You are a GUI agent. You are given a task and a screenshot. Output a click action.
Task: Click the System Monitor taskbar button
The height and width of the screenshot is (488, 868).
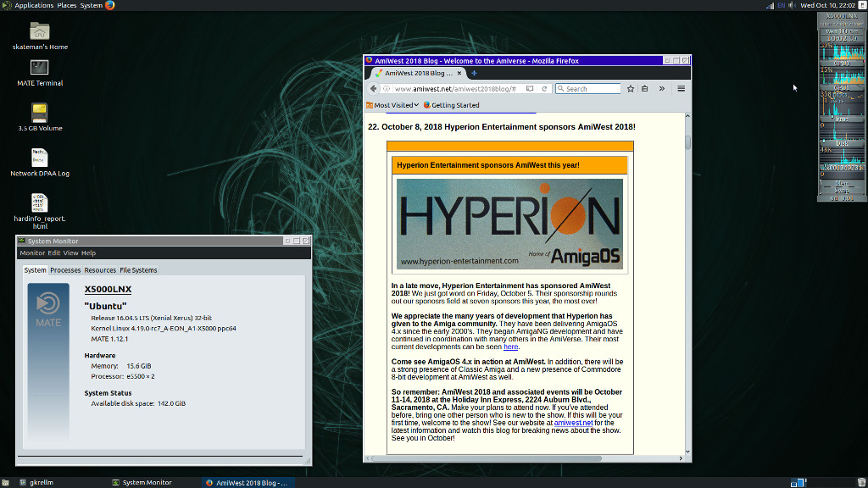click(x=142, y=482)
